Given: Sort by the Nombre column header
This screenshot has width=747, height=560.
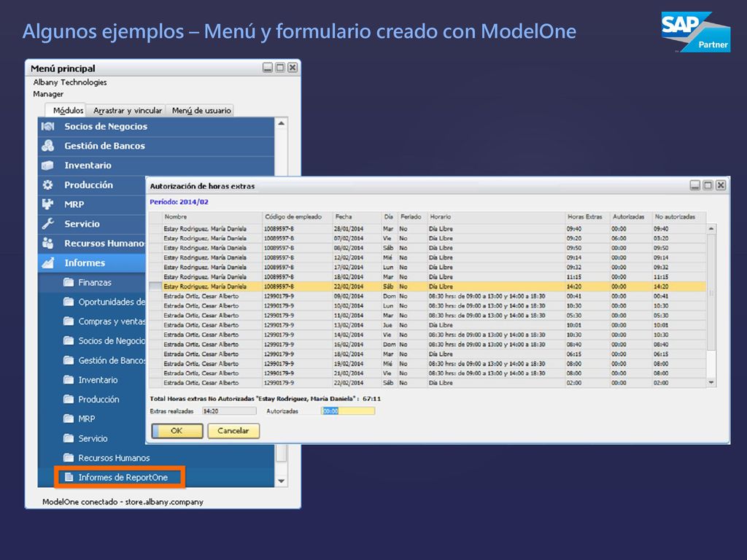Looking at the screenshot, I should coord(212,217).
